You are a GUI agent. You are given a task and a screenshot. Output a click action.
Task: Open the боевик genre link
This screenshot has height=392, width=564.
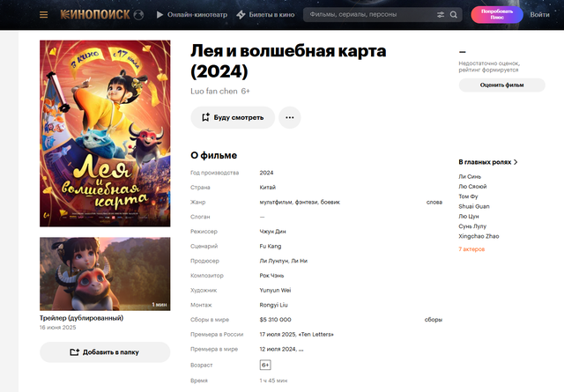330,202
